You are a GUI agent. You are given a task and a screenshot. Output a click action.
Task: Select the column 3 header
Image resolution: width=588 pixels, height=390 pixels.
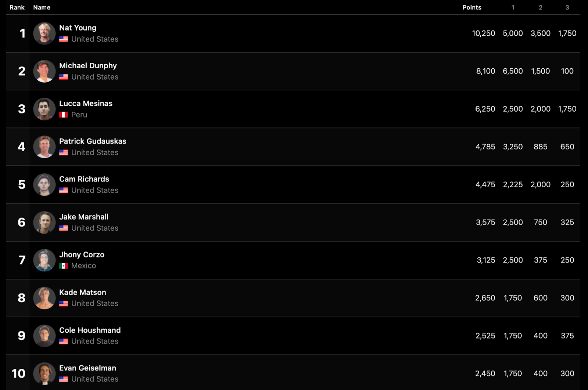point(567,7)
